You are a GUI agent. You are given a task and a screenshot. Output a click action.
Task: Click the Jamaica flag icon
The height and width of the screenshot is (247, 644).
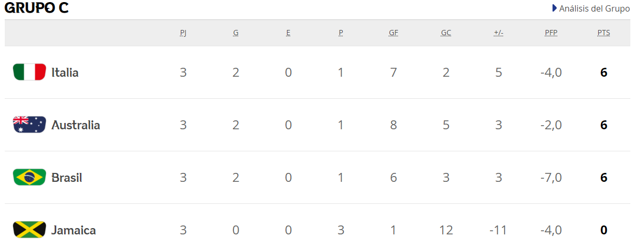click(x=29, y=230)
